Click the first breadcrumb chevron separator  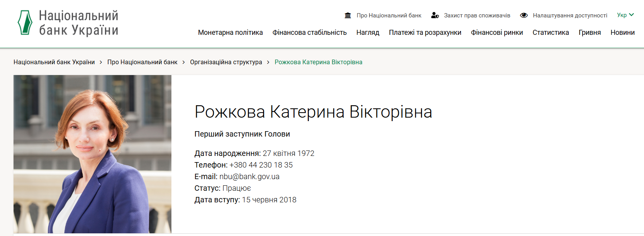(101, 62)
